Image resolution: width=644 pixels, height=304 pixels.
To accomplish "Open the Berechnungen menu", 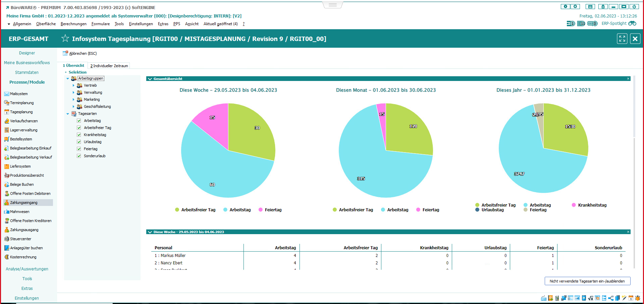I will (x=73, y=24).
